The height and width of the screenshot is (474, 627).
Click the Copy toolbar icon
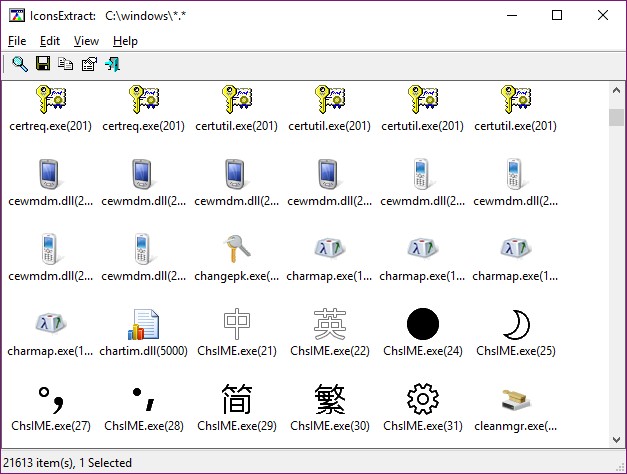tap(66, 65)
